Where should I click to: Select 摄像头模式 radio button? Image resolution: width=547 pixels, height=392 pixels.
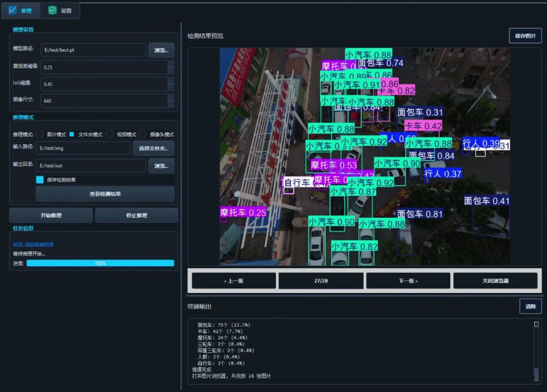click(x=143, y=134)
